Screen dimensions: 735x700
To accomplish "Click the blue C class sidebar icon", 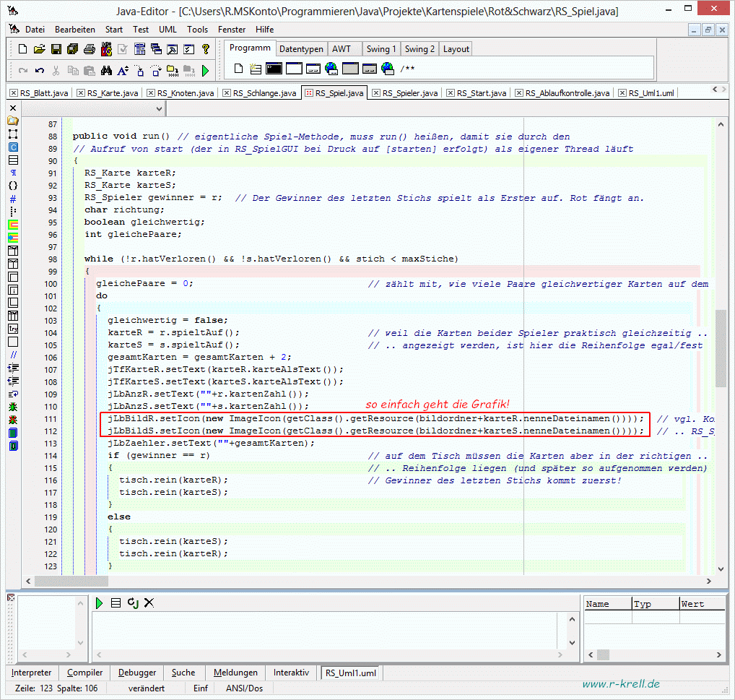I will coord(13,147).
